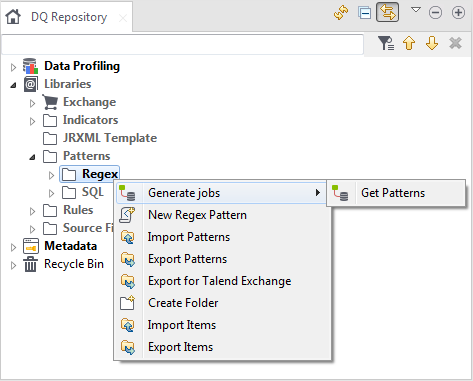Click the Exchange shopping cart icon
Image resolution: width=473 pixels, height=381 pixels.
50,102
